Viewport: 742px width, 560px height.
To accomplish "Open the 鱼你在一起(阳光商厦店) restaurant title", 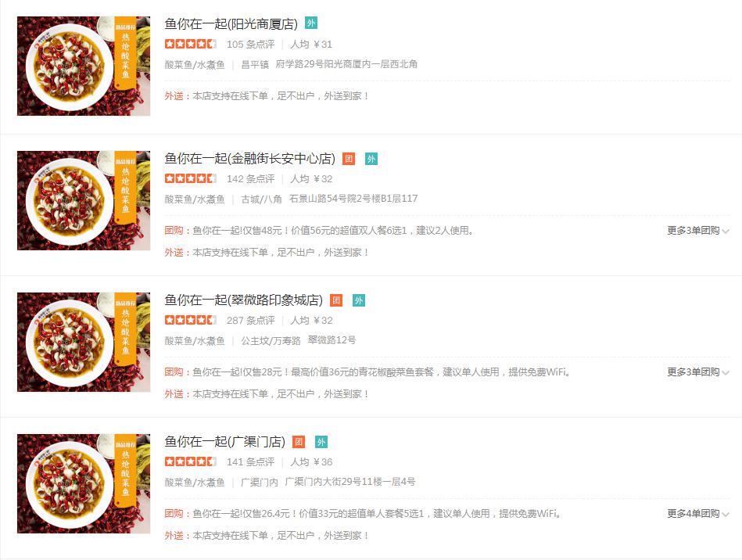I will [231, 23].
